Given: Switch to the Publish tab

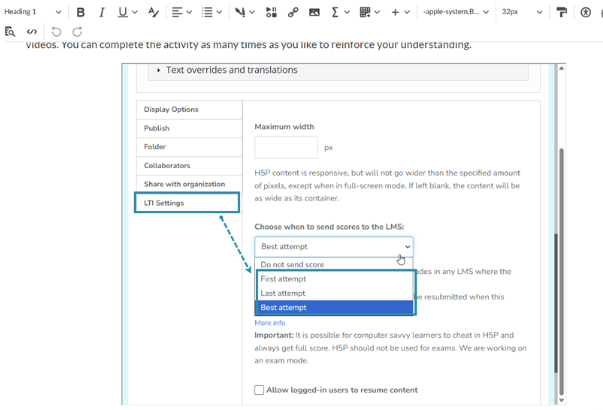Looking at the screenshot, I should [x=189, y=128].
